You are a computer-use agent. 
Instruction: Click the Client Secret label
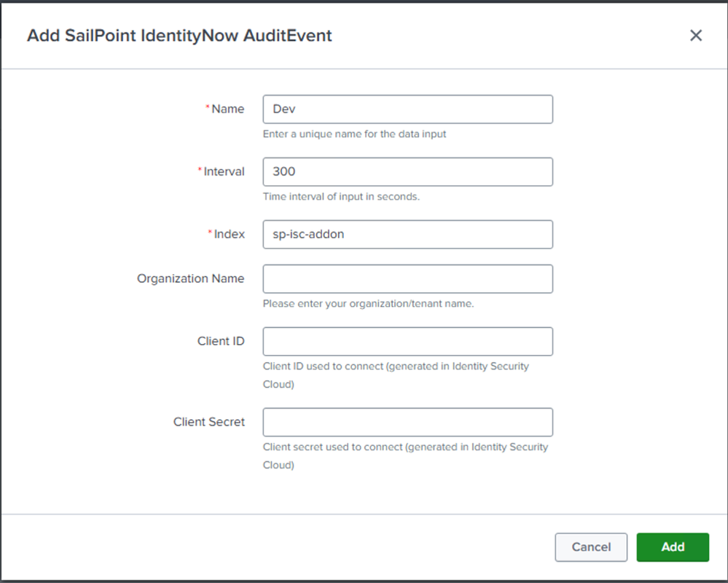click(209, 423)
